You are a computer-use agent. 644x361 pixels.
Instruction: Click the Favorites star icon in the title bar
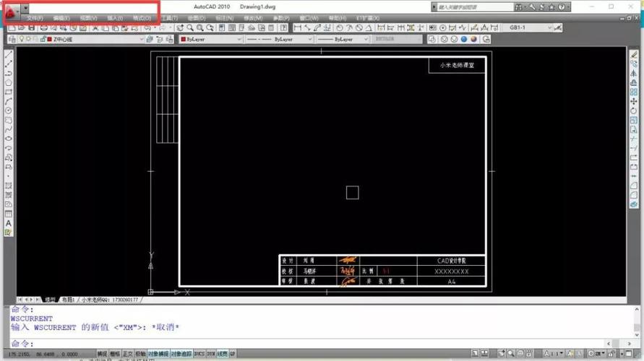tap(551, 7)
